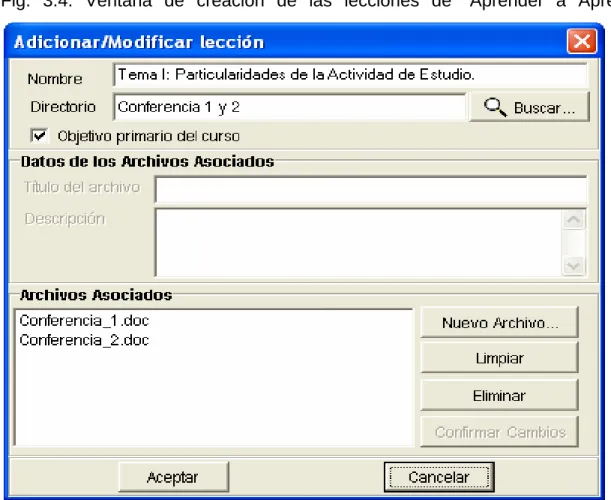Click the Cancelar button
The width and height of the screenshot is (611, 500).
[439, 477]
